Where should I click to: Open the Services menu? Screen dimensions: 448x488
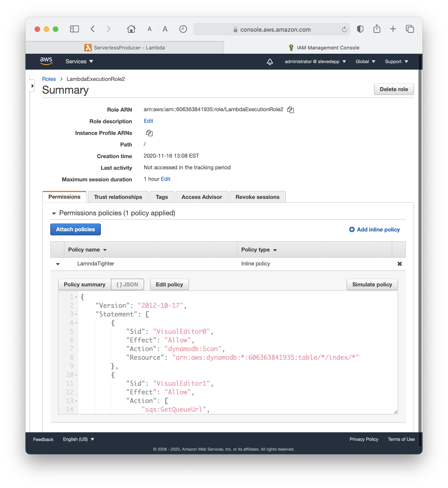(x=79, y=61)
